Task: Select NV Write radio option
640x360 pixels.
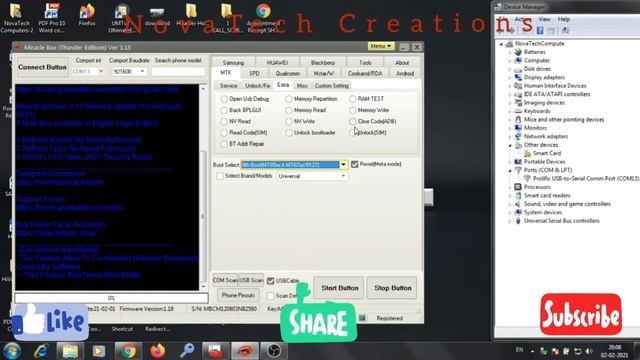Action: 289,122
